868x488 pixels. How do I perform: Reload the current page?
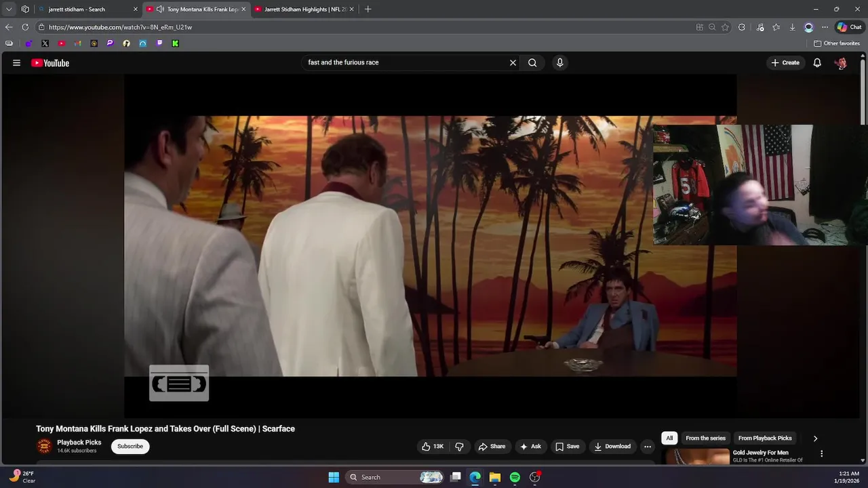[x=25, y=27]
